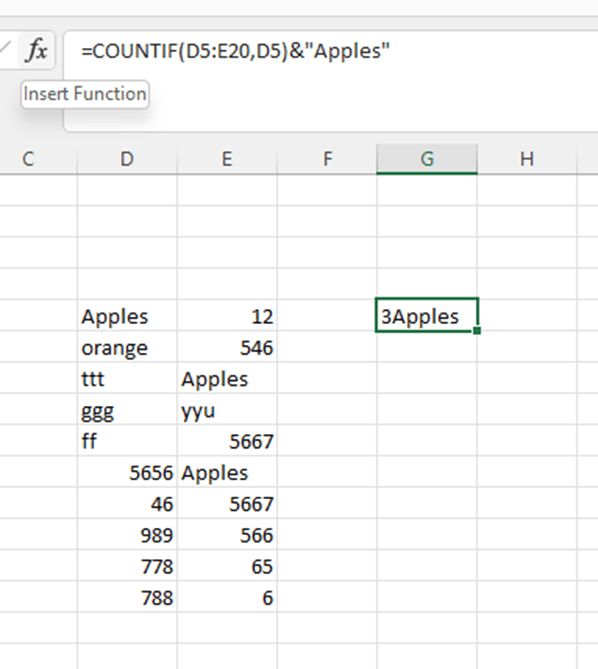Select 5667 cell next to ff
The width and height of the screenshot is (598, 669).
[227, 440]
